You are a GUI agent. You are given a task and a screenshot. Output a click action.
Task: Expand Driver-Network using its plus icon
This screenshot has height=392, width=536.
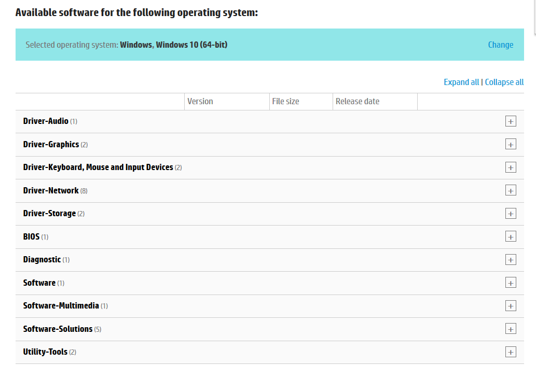[511, 191]
